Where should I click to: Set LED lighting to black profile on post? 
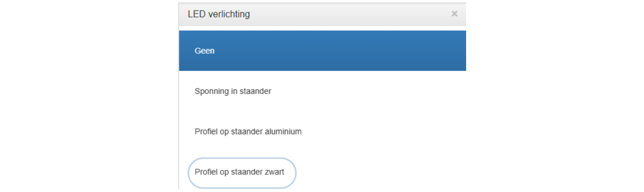[x=239, y=172]
